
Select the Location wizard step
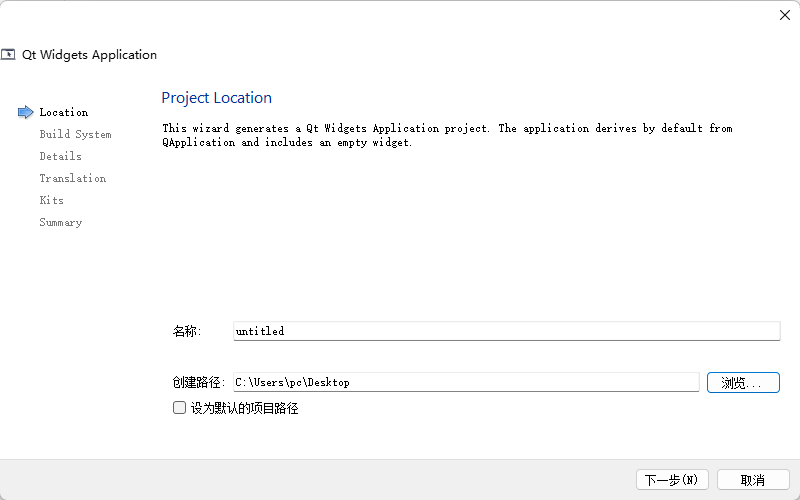[64, 112]
